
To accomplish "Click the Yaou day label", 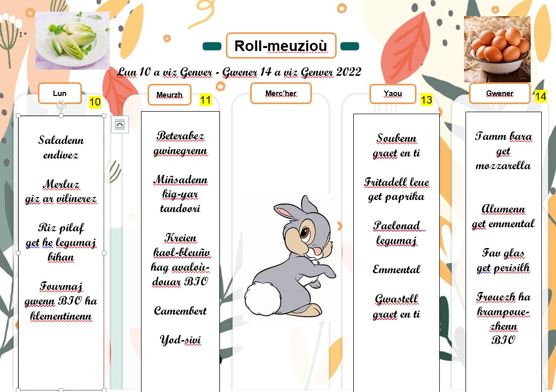I will tap(393, 94).
